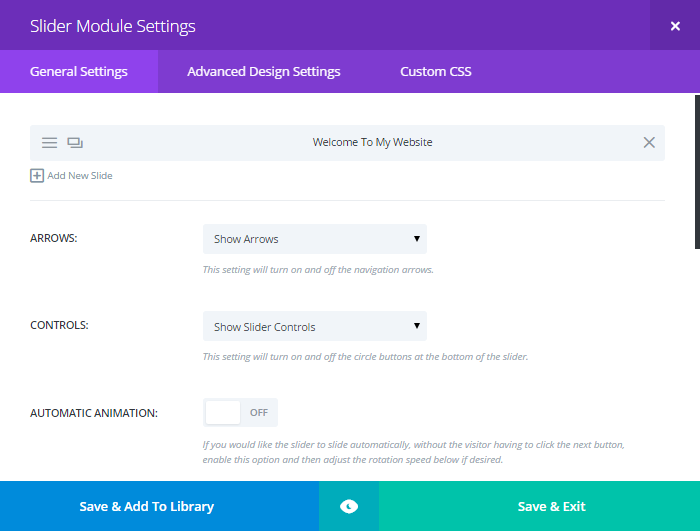Select the General Settings tab
700x531 pixels.
click(79, 71)
